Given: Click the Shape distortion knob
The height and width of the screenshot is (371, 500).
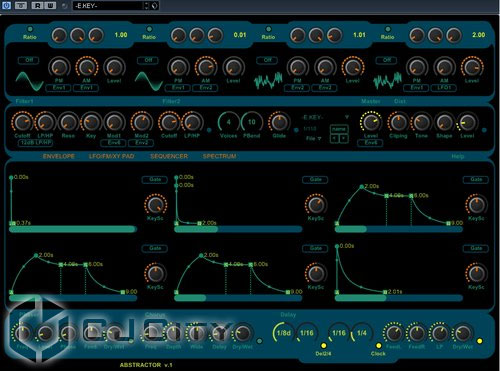Looking at the screenshot, I should 444,122.
